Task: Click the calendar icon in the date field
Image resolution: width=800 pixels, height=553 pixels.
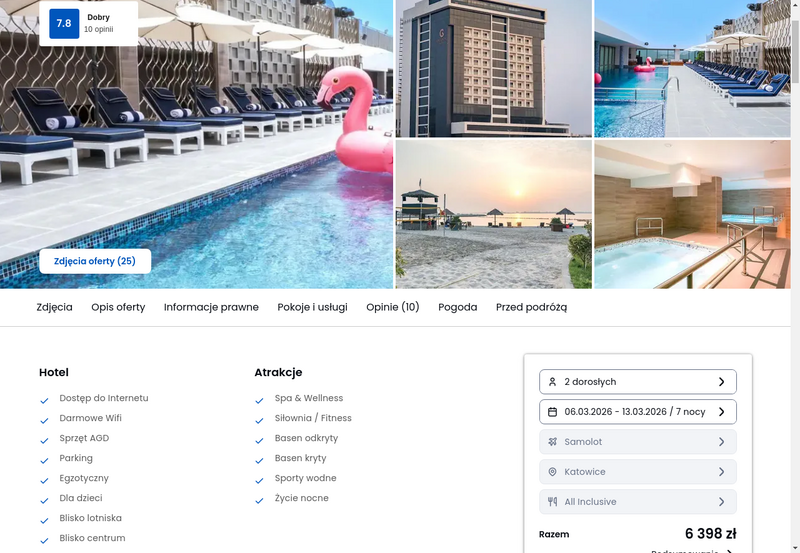Action: 552,412
